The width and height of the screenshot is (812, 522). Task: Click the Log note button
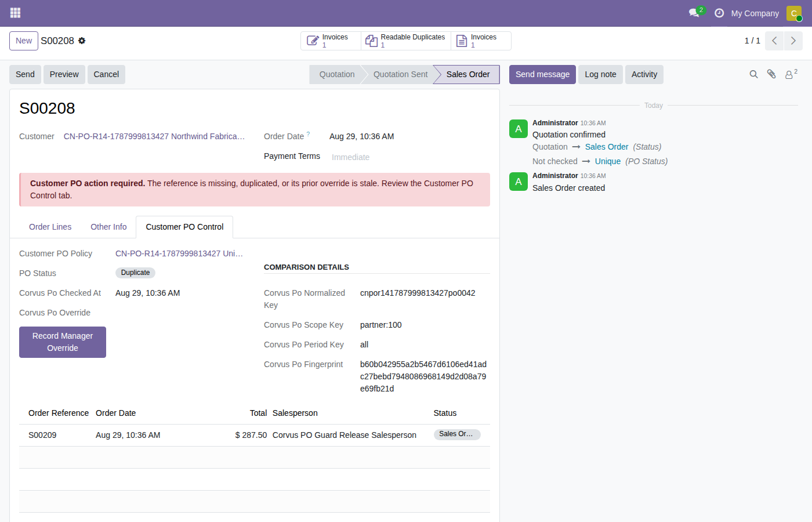600,74
